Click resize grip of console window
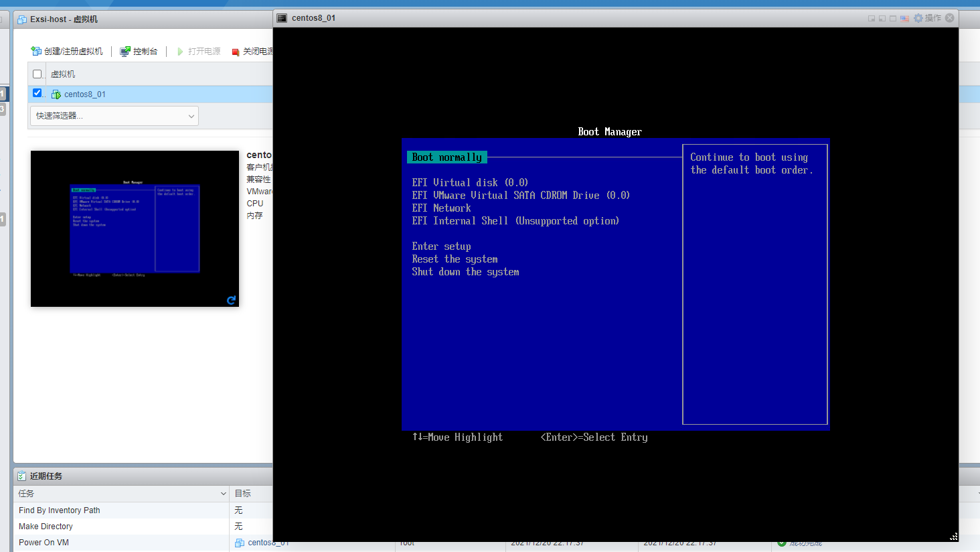This screenshot has width=980, height=552. coord(954,537)
